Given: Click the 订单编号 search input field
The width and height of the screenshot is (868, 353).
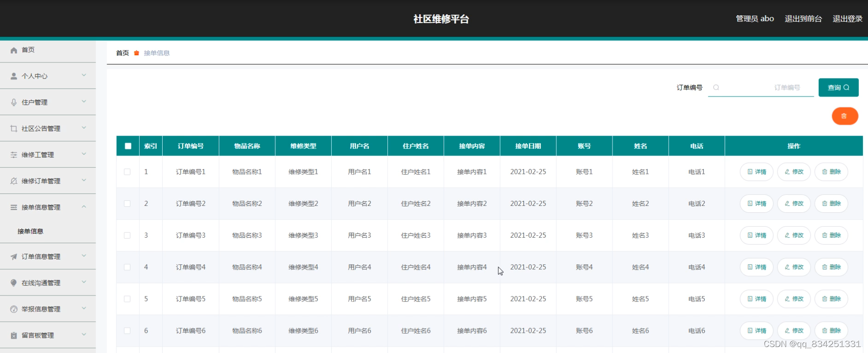Looking at the screenshot, I should pyautogui.click(x=761, y=87).
